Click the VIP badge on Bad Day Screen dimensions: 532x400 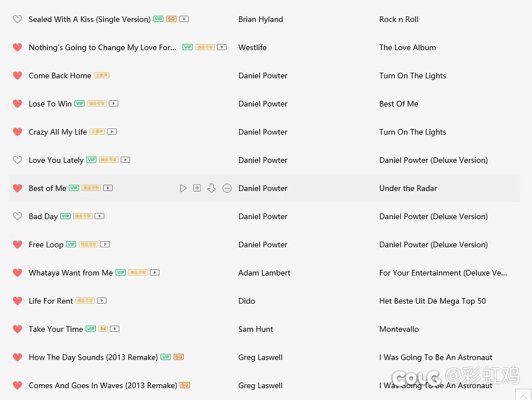(65, 216)
